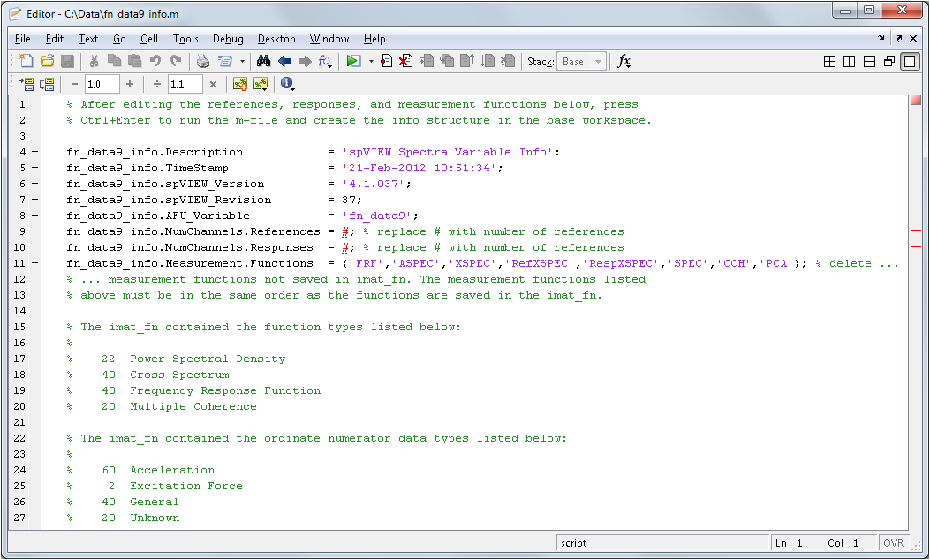Screen dimensions: 930x560
Task: Click the debug Step toolbar icon
Action: tap(427, 61)
